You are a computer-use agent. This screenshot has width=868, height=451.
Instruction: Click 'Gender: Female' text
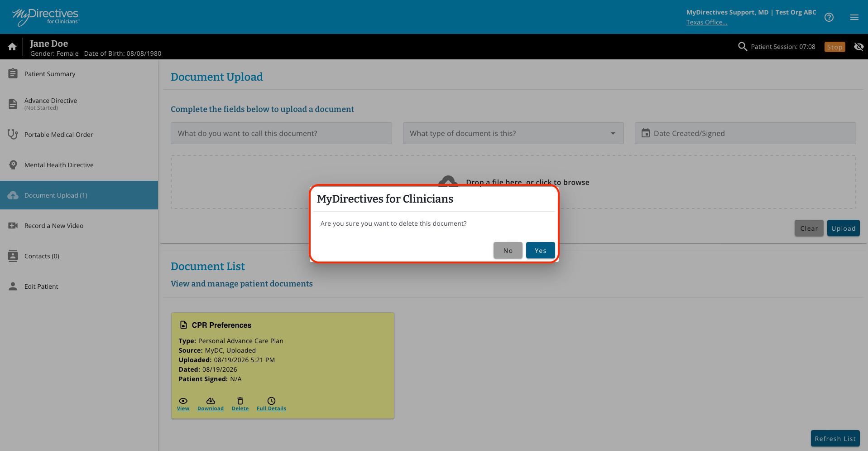(x=54, y=53)
